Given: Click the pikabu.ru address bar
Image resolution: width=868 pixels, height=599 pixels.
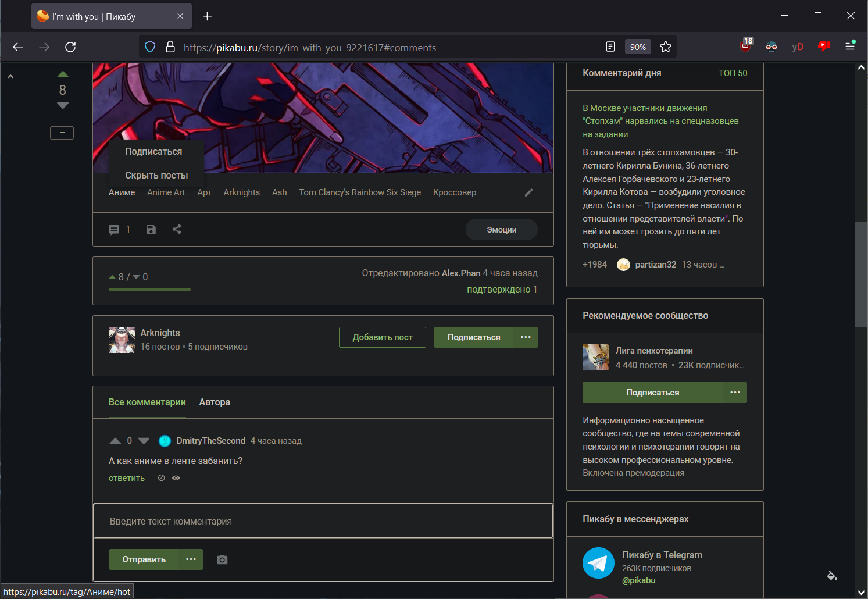Looking at the screenshot, I should click(x=310, y=48).
